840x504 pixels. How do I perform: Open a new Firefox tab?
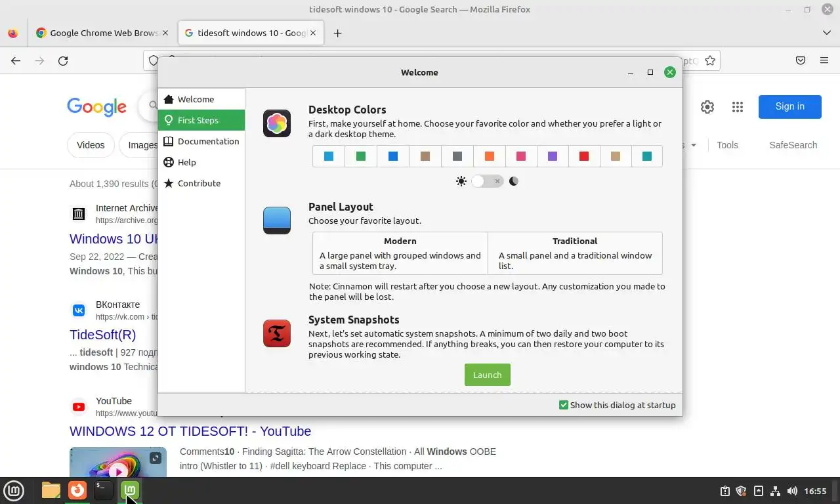pyautogui.click(x=337, y=33)
